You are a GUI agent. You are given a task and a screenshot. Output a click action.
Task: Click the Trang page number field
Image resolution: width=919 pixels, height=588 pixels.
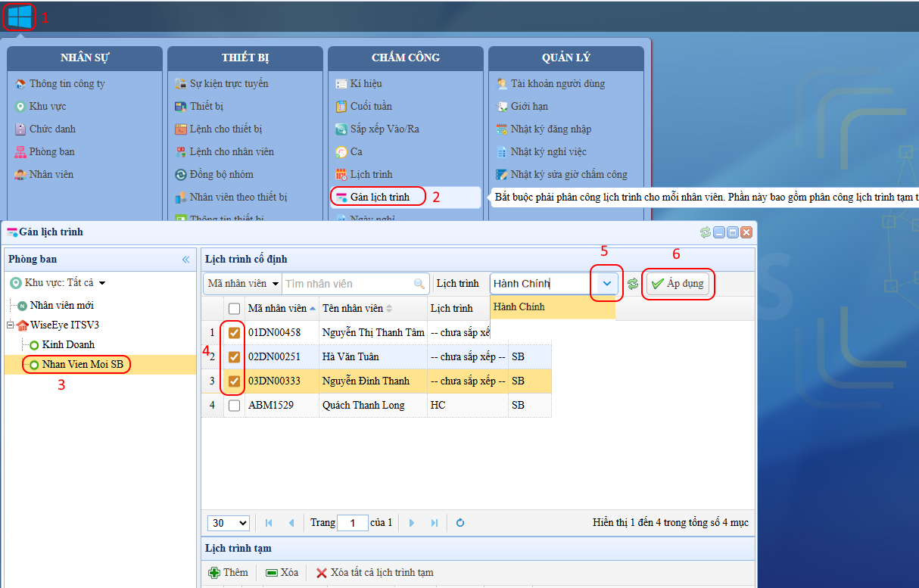[x=352, y=523]
